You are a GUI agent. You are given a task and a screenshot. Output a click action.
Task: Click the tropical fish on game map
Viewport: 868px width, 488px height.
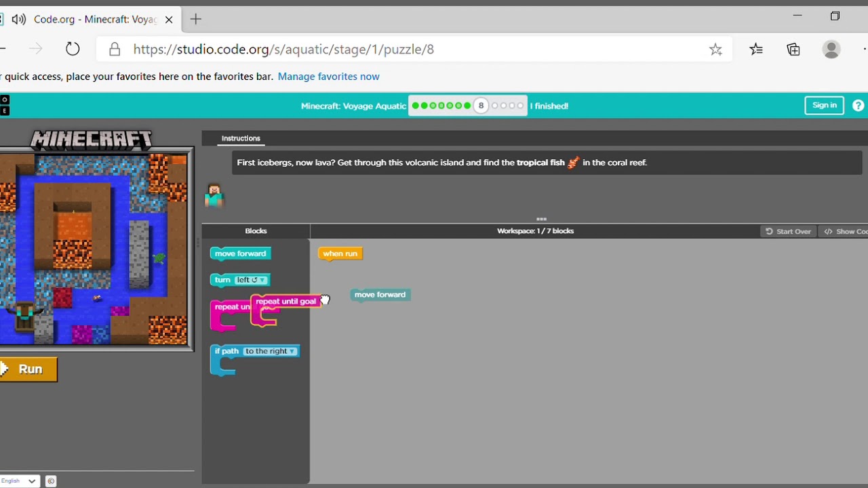98,298
